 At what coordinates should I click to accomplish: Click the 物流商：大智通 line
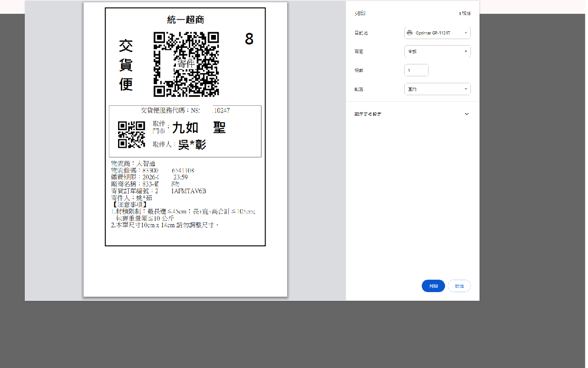134,163
